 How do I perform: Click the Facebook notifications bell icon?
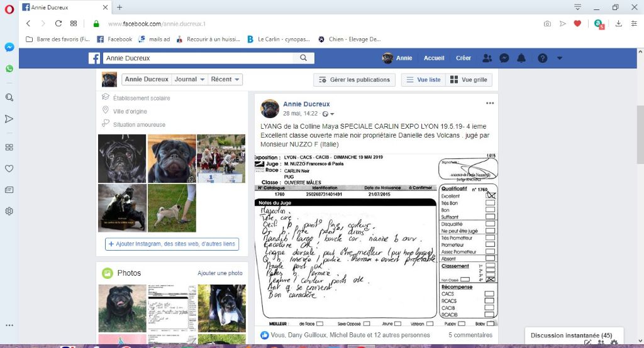pyautogui.click(x=521, y=58)
